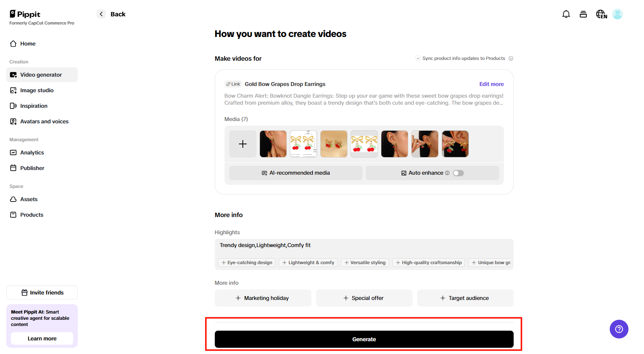Uncheck Sync product info updates to Products
The image size is (644, 354).
418,58
